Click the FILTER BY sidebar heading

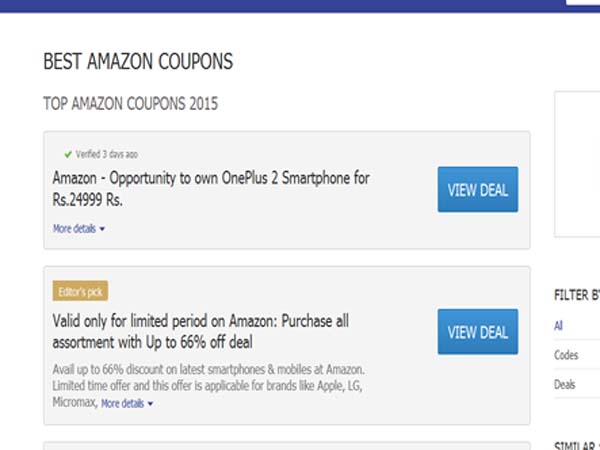[x=576, y=296]
